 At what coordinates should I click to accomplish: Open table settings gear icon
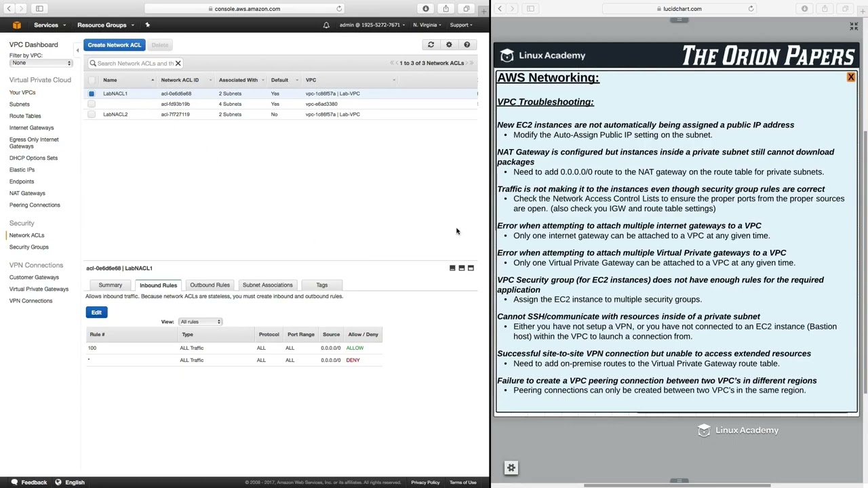[x=449, y=45]
